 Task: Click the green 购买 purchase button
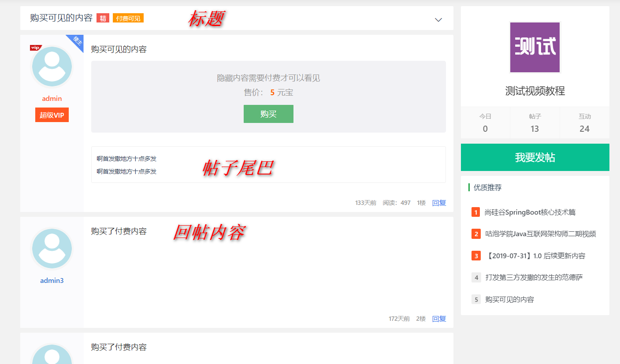coord(268,114)
